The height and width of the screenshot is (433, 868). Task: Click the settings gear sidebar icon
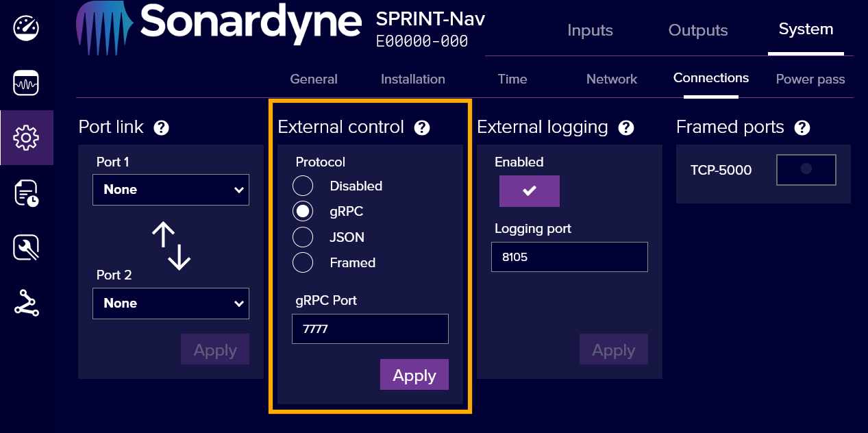[26, 138]
